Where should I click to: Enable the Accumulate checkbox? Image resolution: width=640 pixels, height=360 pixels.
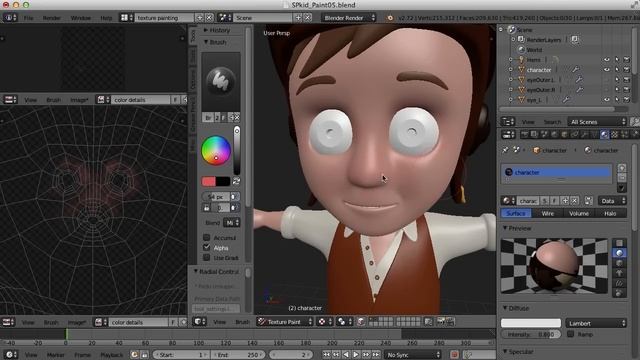(x=207, y=238)
